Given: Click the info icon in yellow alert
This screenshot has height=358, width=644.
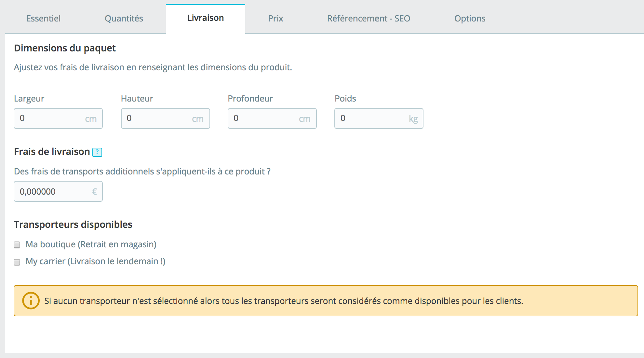Looking at the screenshot, I should pos(31,301).
